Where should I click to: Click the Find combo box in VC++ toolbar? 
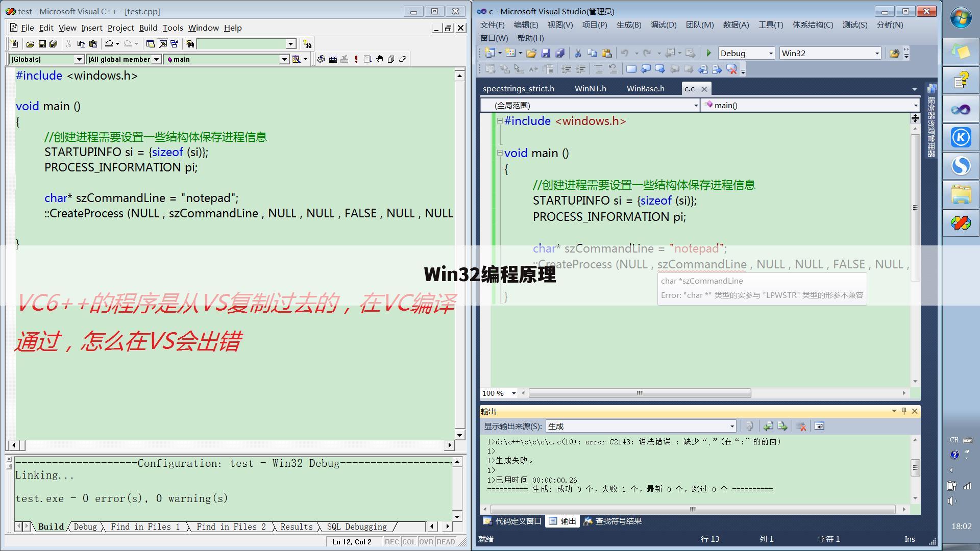coord(246,44)
